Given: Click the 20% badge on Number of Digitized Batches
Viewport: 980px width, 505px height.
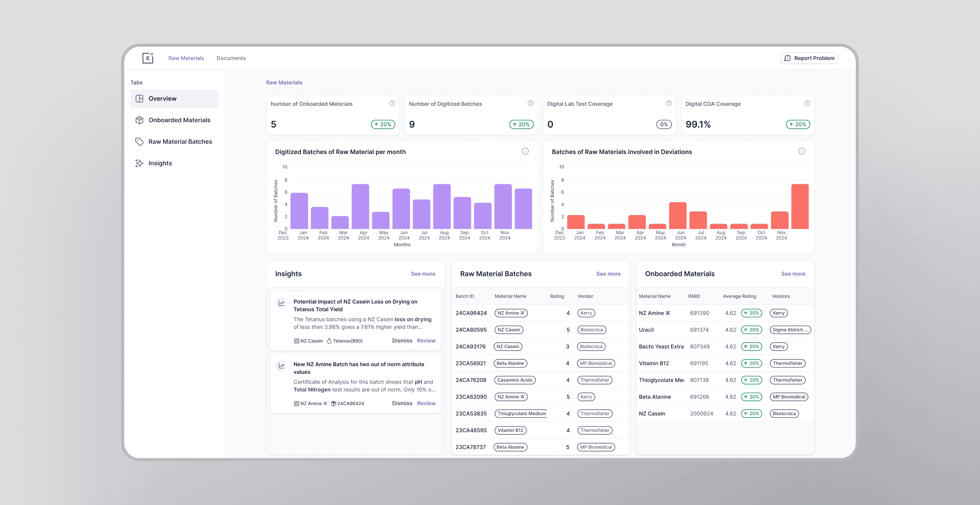Looking at the screenshot, I should (521, 124).
